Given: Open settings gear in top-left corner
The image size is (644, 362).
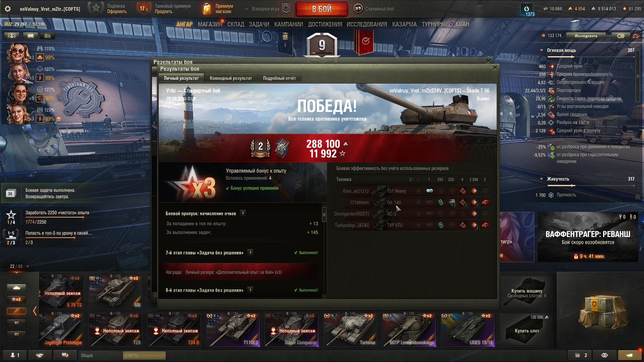Looking at the screenshot, I should 8,9.
